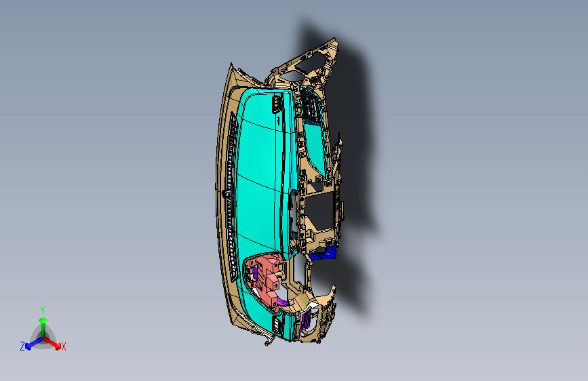Click the green vent insert on the cyan panel
Viewport: 588px width, 381px height.
coord(277,104)
